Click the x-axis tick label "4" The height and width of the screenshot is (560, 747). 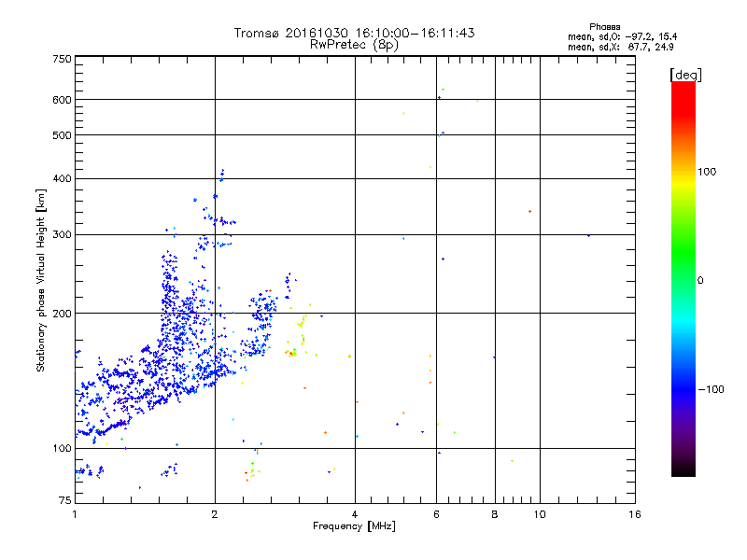(355, 514)
